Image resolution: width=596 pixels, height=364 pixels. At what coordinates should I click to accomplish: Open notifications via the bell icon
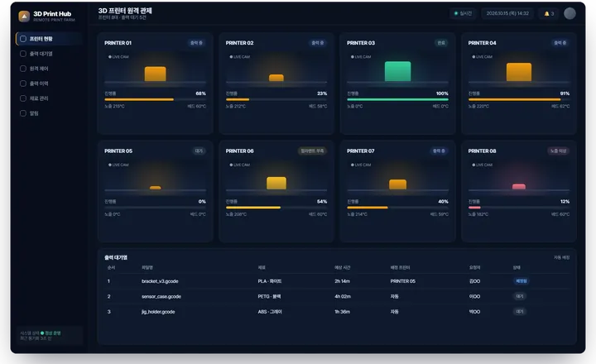pyautogui.click(x=546, y=14)
